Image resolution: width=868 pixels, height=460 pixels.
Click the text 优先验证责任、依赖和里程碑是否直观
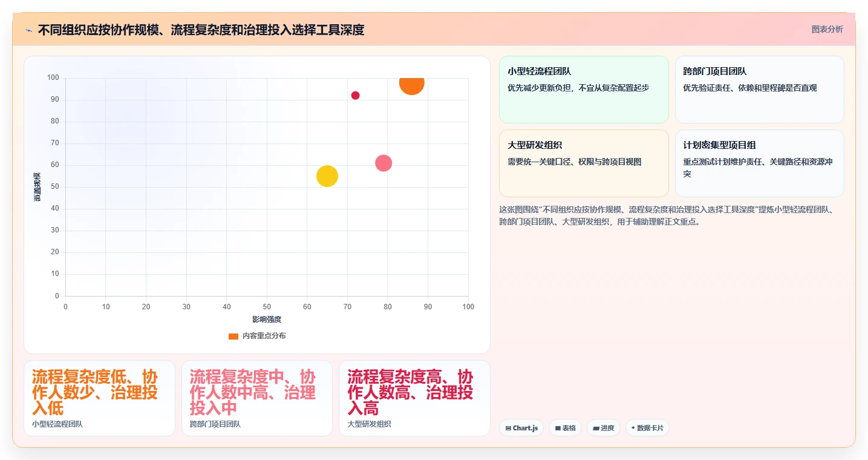coord(750,88)
